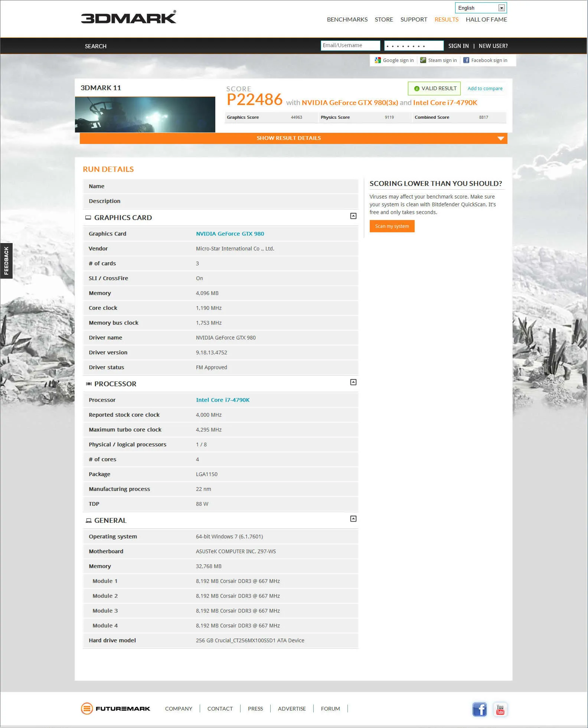Open the Steam sign in option

click(x=438, y=60)
